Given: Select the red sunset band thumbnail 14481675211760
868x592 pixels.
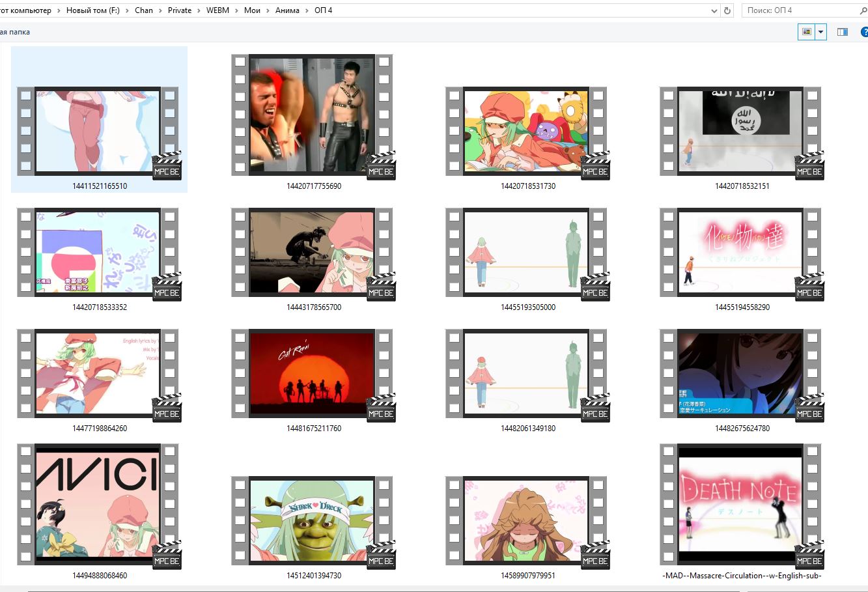Looking at the screenshot, I should [x=313, y=374].
